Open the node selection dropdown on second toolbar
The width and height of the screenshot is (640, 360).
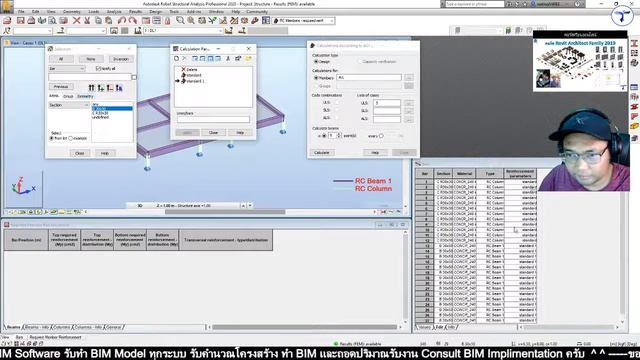pyautogui.click(x=50, y=31)
